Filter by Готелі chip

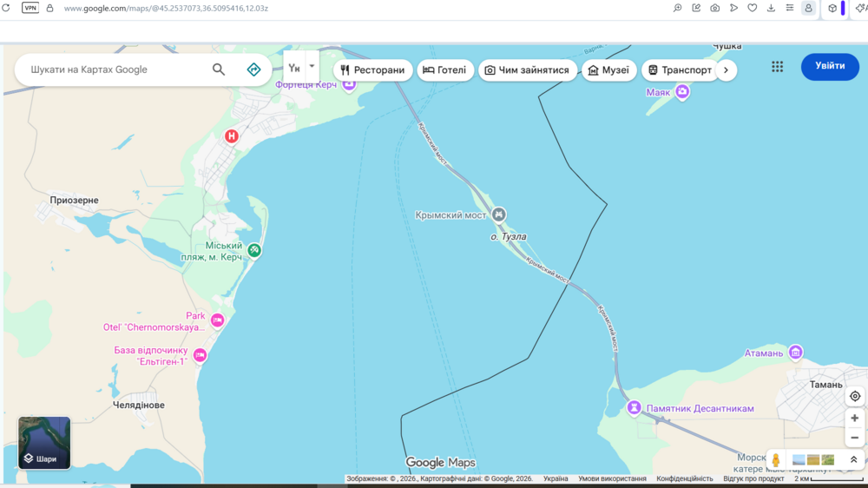[445, 70]
